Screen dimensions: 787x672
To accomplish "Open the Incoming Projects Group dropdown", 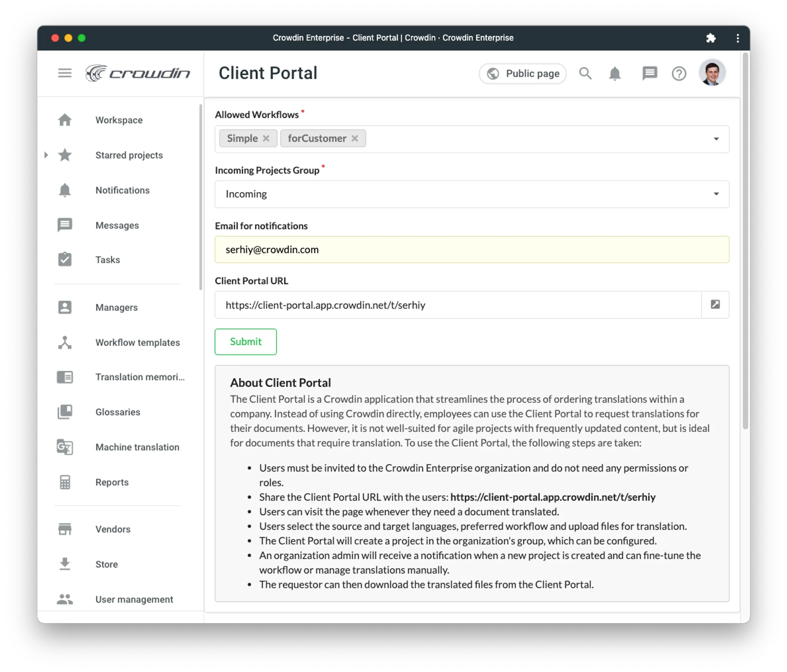I will [472, 194].
